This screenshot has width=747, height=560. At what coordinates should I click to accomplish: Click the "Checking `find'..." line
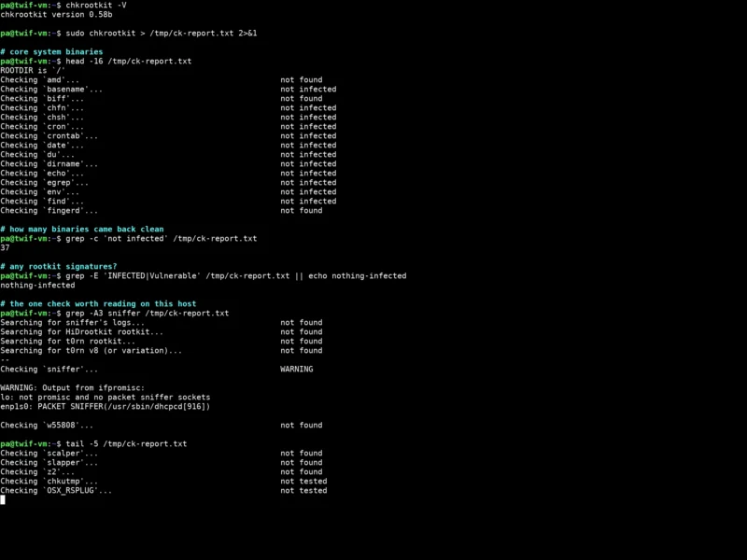coord(42,202)
